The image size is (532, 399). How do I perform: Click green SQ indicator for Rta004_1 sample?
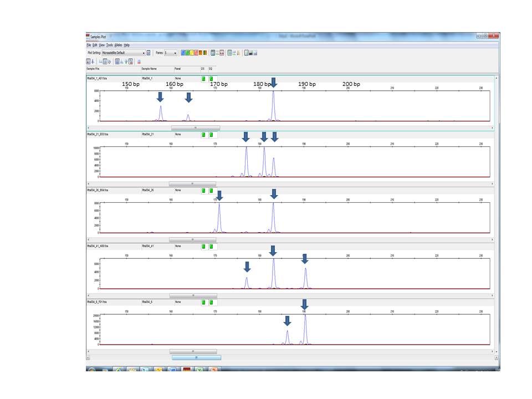pos(211,79)
